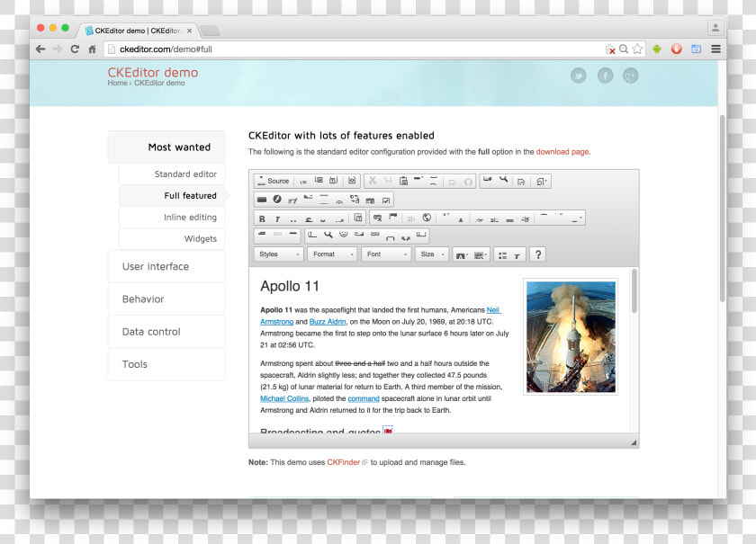Open the CKFinder link
This screenshot has width=756, height=544.
(x=343, y=462)
